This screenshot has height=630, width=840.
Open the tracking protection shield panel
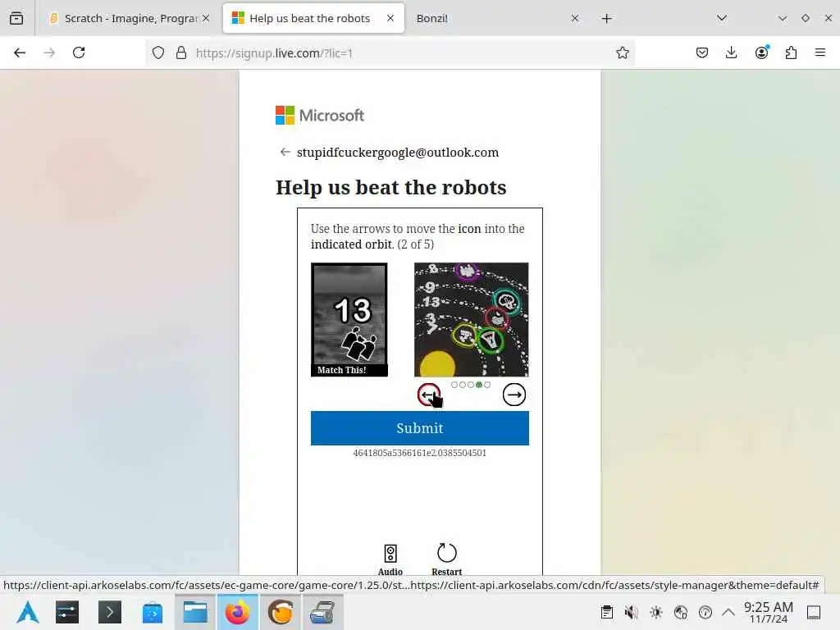click(158, 52)
